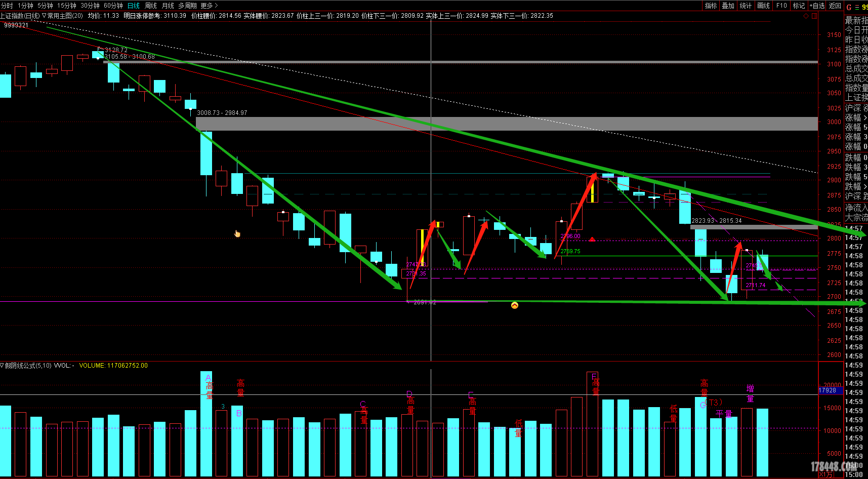Select the 30分钟 period tab
This screenshot has width=868, height=479.
click(x=90, y=6)
